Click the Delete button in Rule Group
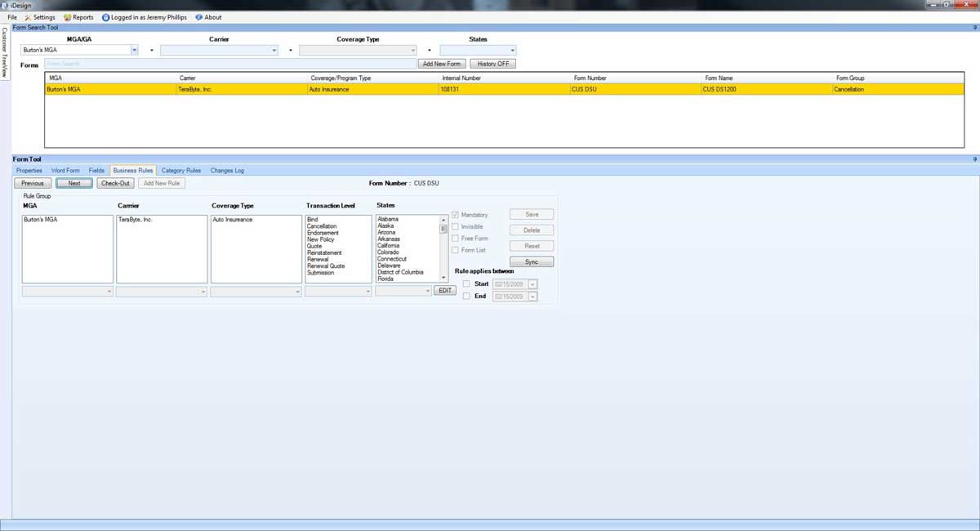 click(532, 230)
